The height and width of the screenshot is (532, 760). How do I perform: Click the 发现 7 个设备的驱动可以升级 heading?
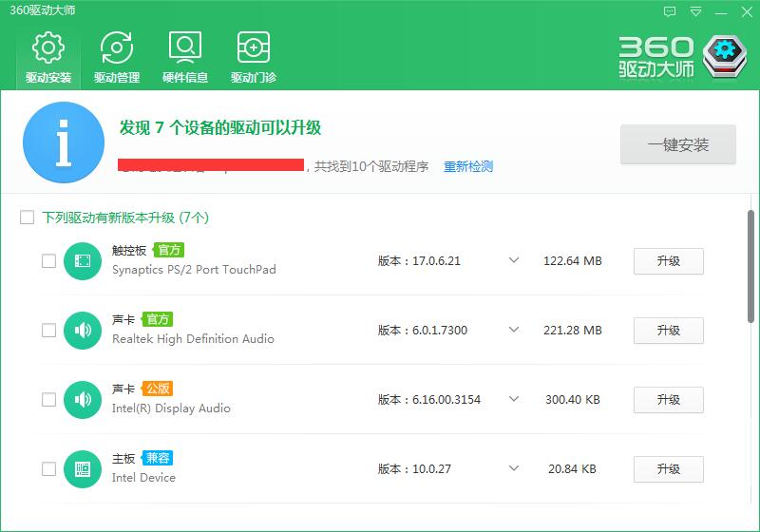(x=220, y=128)
